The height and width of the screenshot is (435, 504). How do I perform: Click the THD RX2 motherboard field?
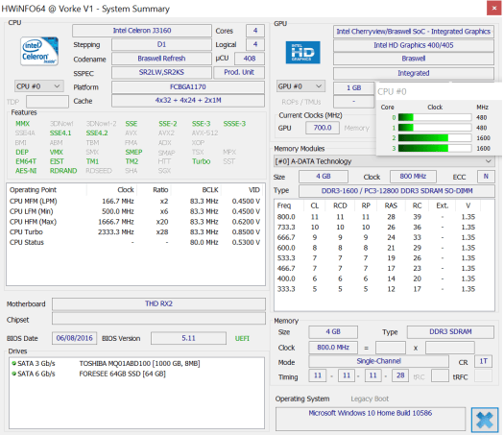158,303
